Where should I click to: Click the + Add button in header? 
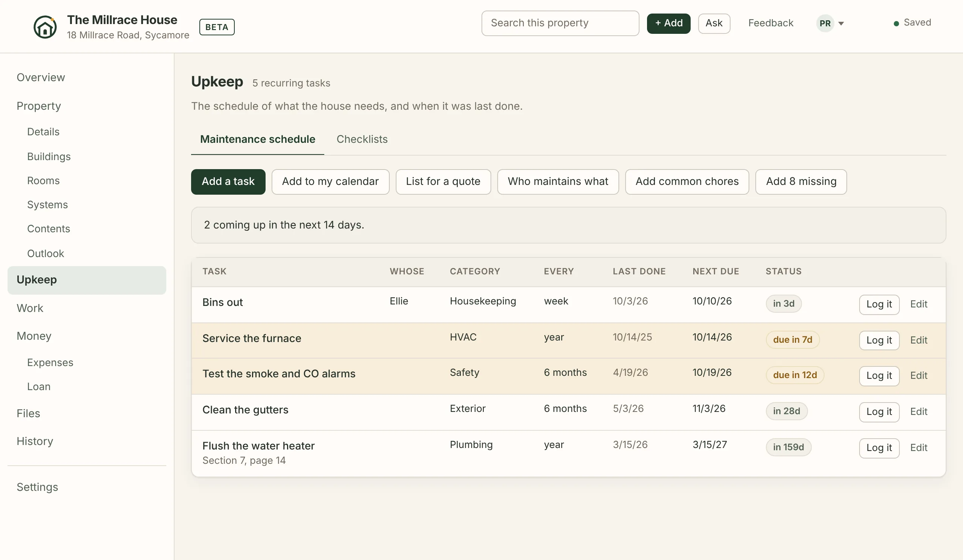(x=668, y=23)
